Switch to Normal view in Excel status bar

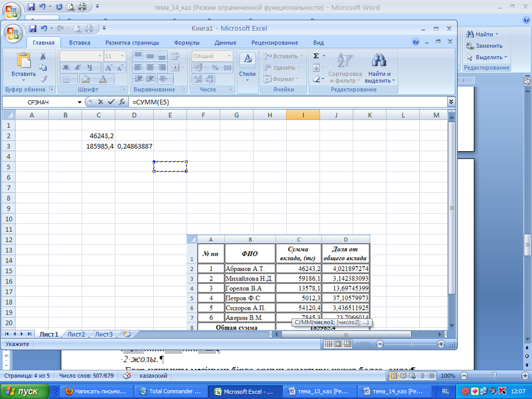(328, 344)
